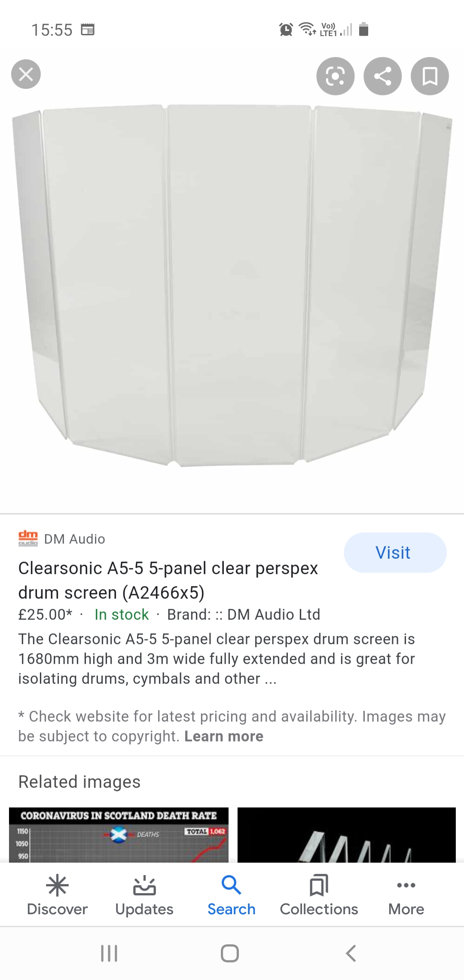Tap the Google Lens search icon

pyautogui.click(x=336, y=77)
